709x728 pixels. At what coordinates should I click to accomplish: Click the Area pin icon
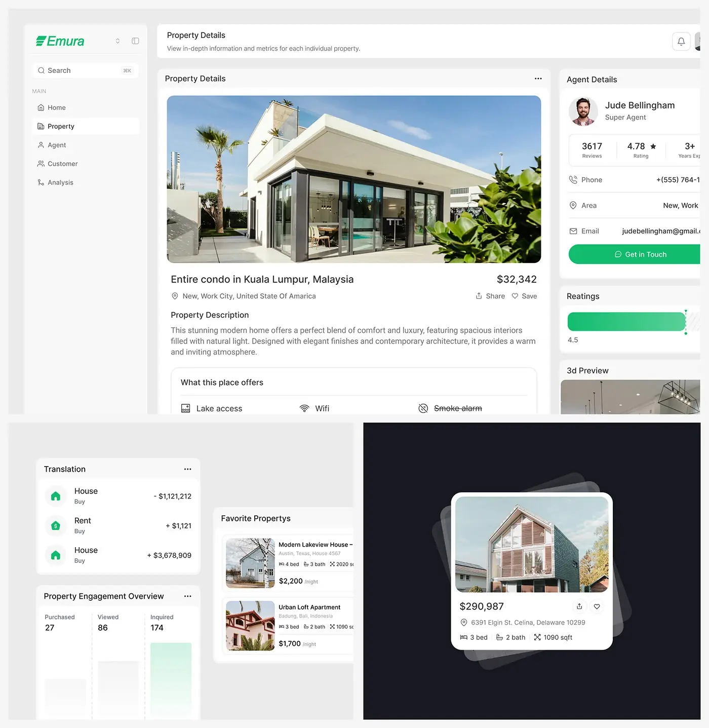573,205
